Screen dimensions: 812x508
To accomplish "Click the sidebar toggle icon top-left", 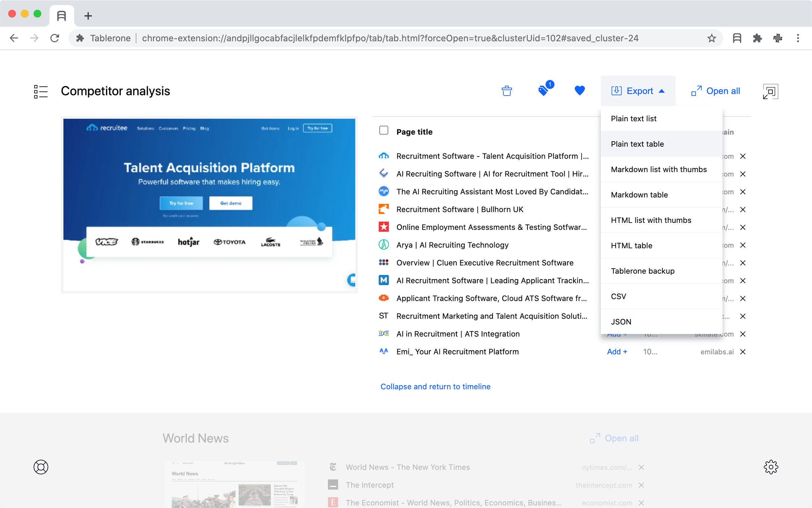I will tap(40, 91).
